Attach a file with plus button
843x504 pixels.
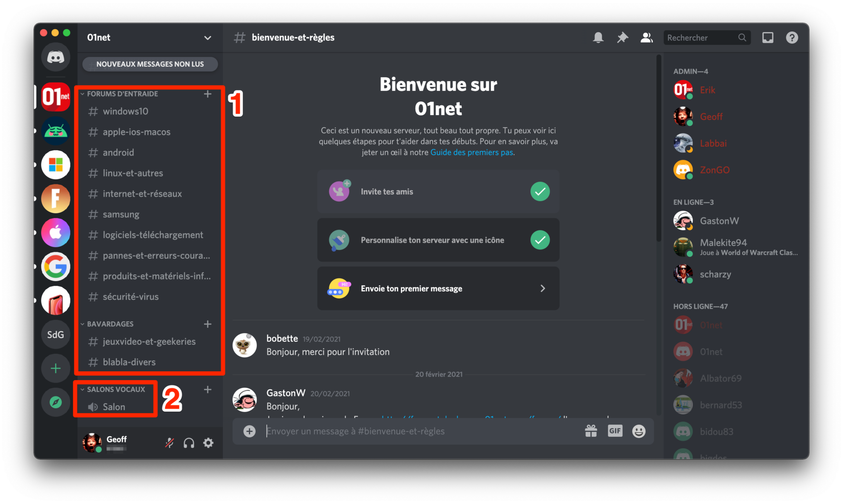[249, 431]
